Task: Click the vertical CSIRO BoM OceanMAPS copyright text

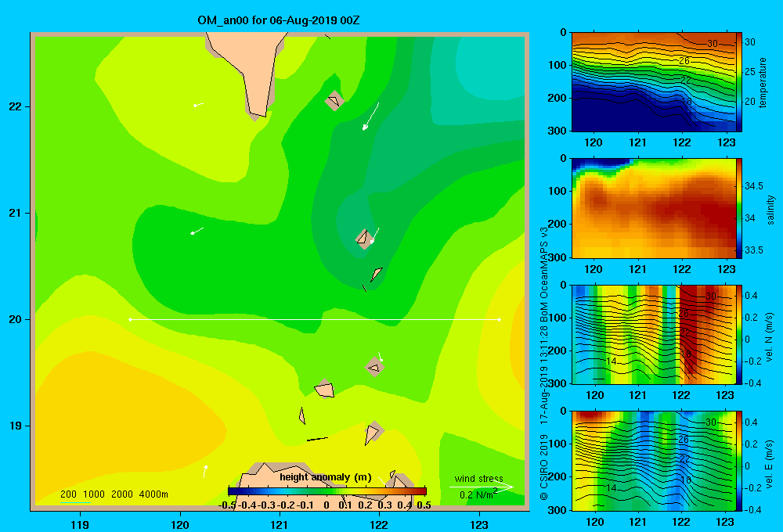Action: [544, 363]
